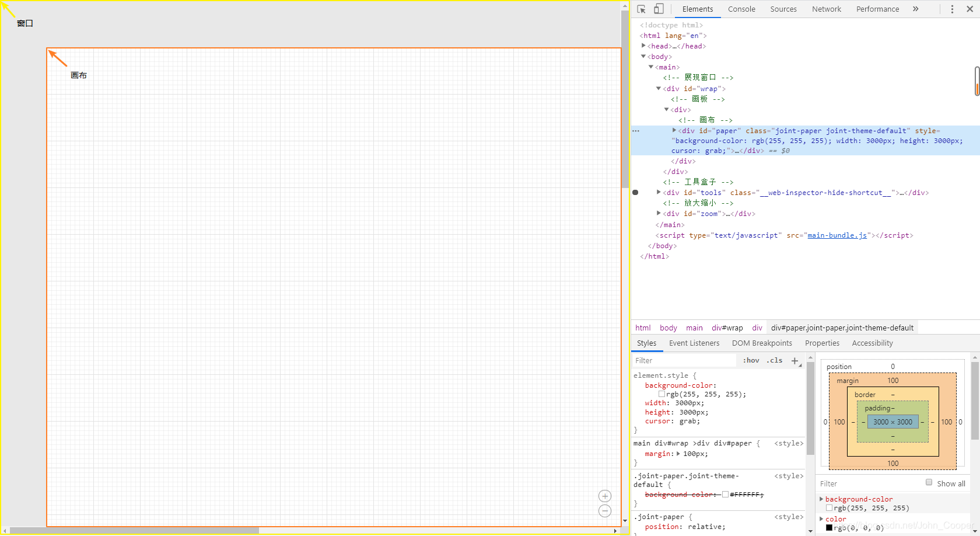Focus the Styles Filter input

(x=684, y=361)
